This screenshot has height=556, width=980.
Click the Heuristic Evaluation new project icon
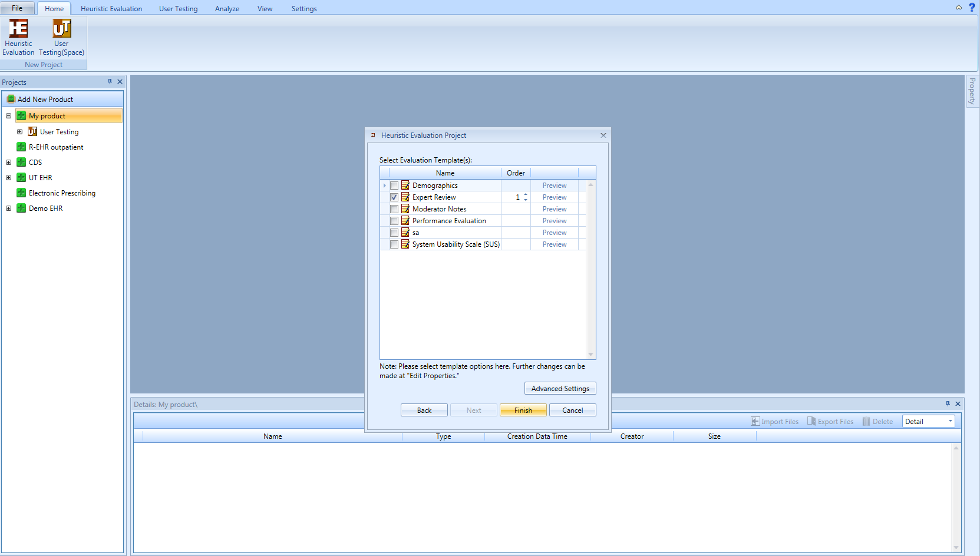point(18,28)
